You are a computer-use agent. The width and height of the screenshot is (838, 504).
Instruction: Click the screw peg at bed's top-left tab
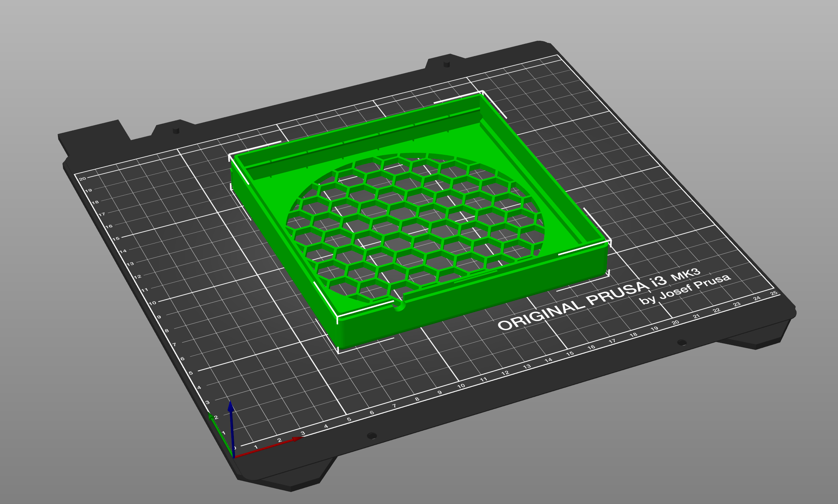click(x=176, y=130)
